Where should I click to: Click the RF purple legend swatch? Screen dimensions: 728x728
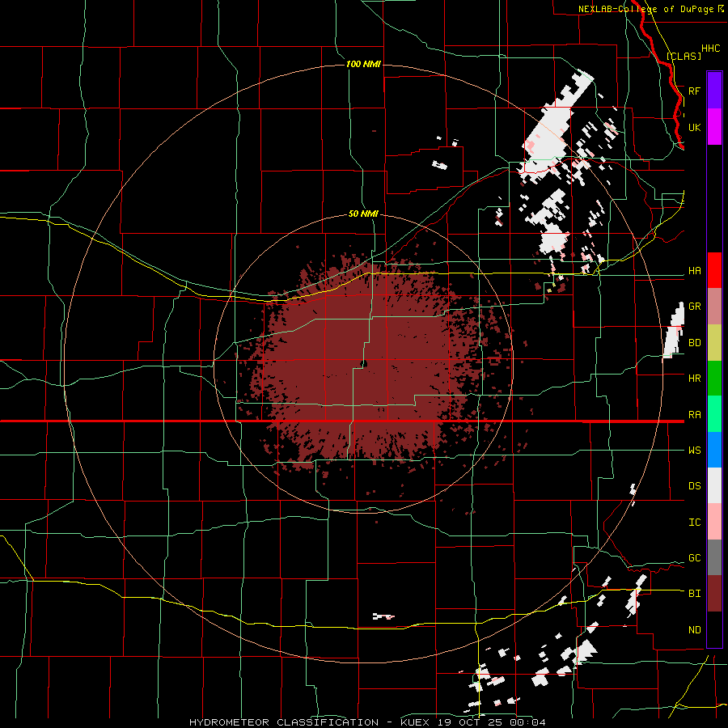coord(714,91)
